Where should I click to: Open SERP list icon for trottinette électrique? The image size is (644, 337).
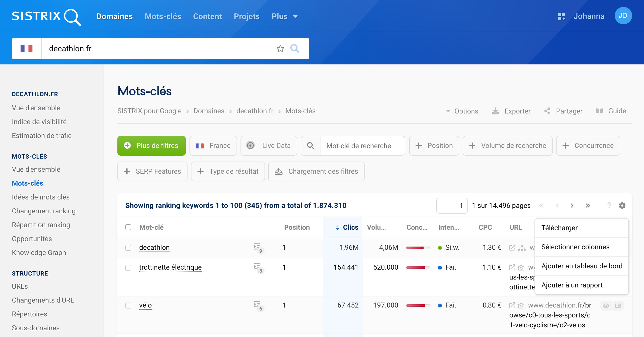[x=259, y=268]
